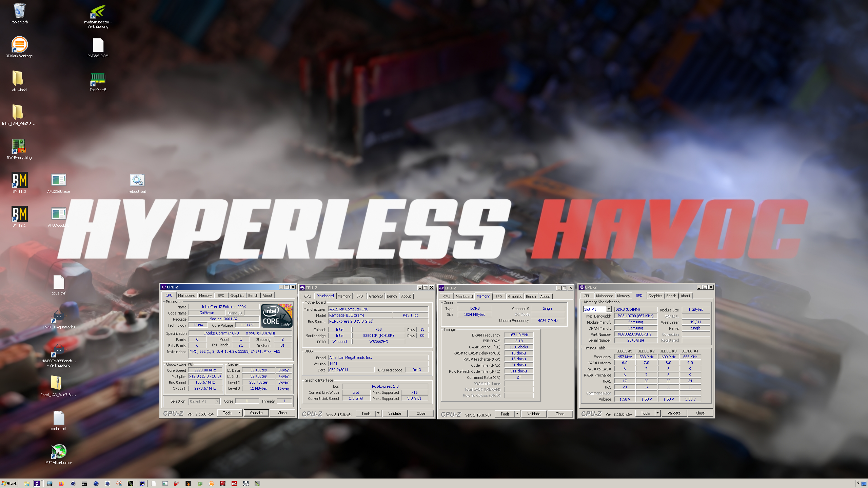Select the BM 12.1 shortcut icon
This screenshot has height=488, width=868.
tap(19, 217)
